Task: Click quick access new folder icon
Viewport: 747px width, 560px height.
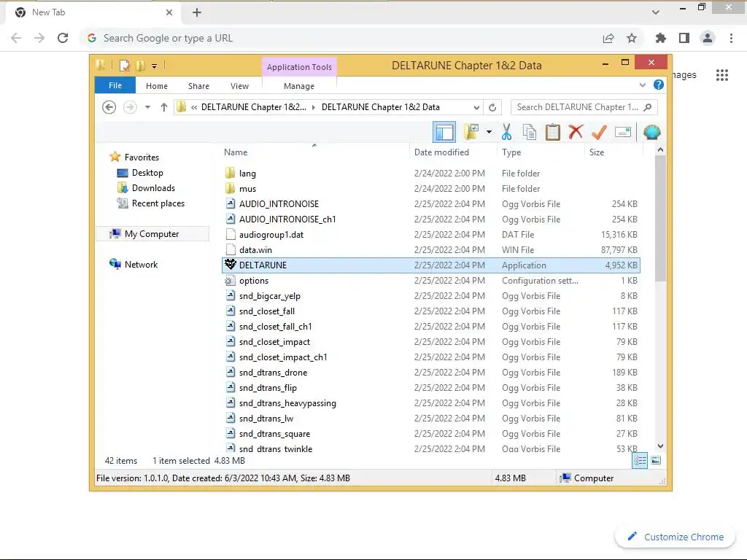Action: click(140, 65)
